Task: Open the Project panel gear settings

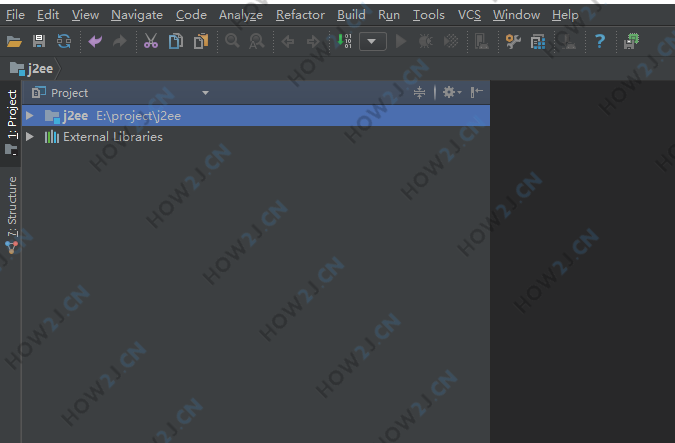Action: click(451, 92)
